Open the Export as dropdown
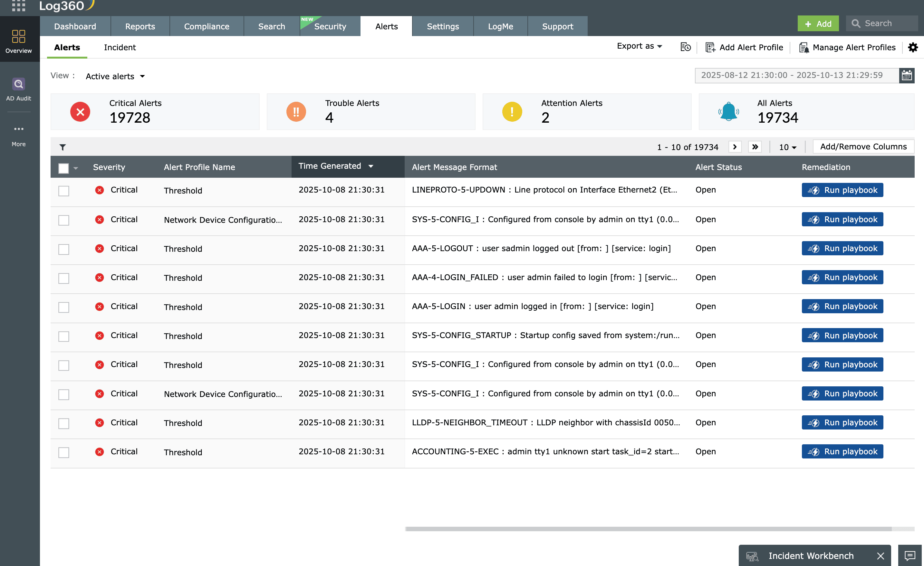 click(640, 46)
